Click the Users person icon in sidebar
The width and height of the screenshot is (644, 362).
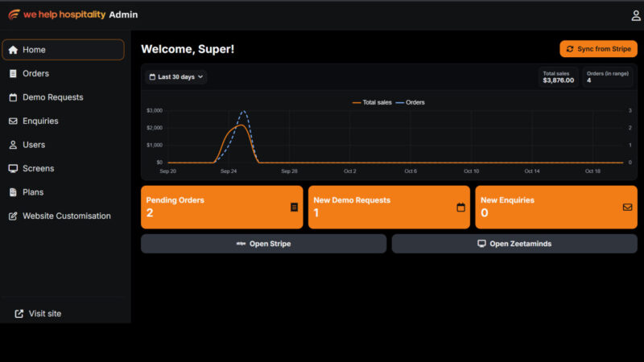13,146
